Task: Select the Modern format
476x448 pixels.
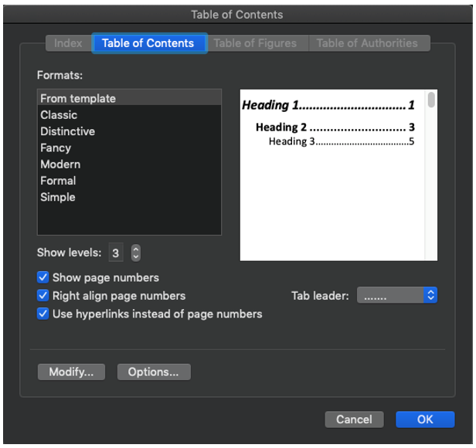Action: [x=60, y=165]
